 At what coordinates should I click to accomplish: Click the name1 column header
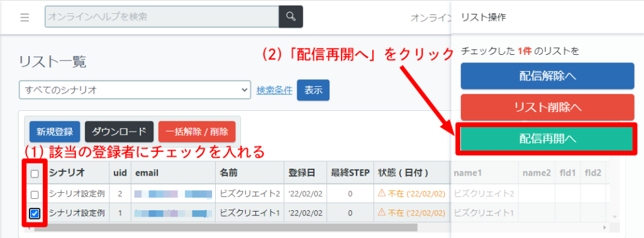467,173
